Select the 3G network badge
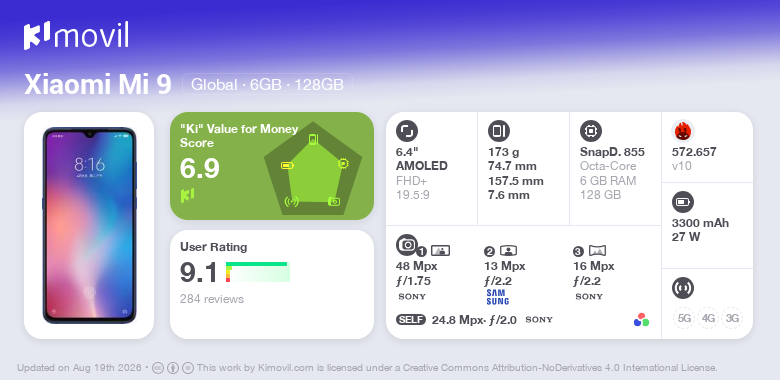The height and width of the screenshot is (380, 780). coord(732,318)
